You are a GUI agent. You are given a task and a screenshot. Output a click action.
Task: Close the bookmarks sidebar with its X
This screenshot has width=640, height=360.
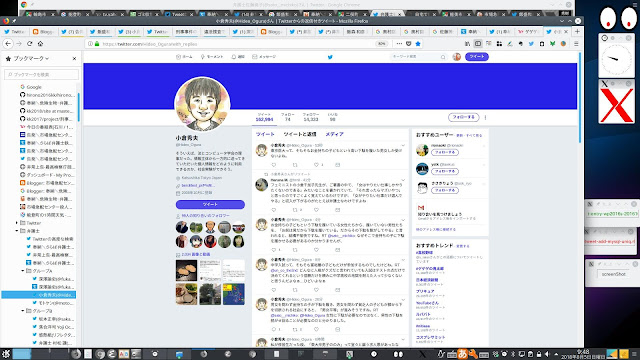click(x=74, y=59)
